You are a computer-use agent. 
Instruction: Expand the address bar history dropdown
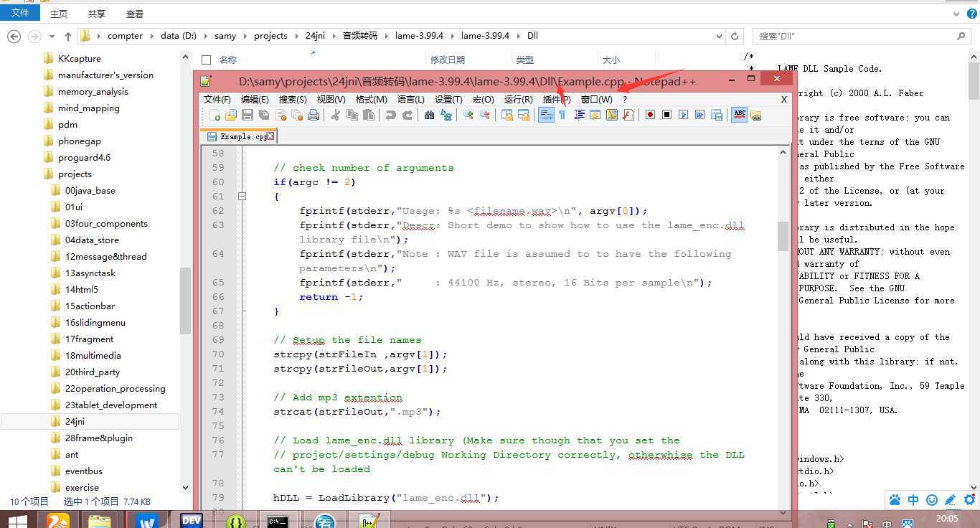[x=719, y=36]
